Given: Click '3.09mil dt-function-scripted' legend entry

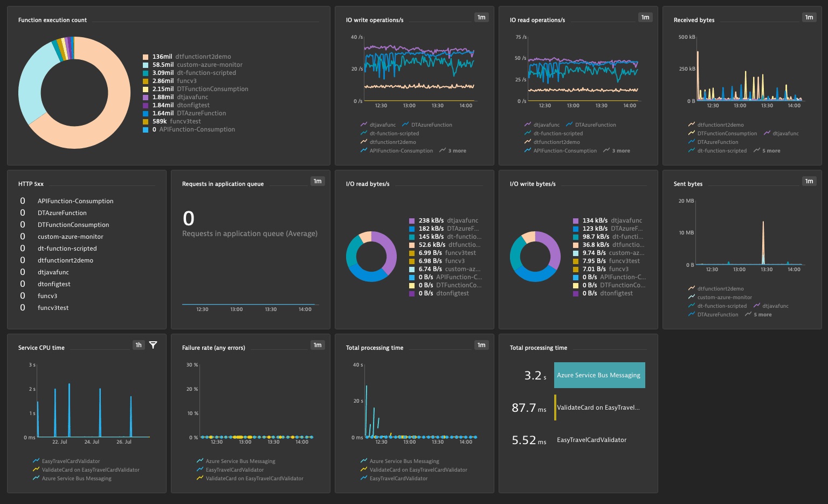Looking at the screenshot, I should click(x=189, y=73).
